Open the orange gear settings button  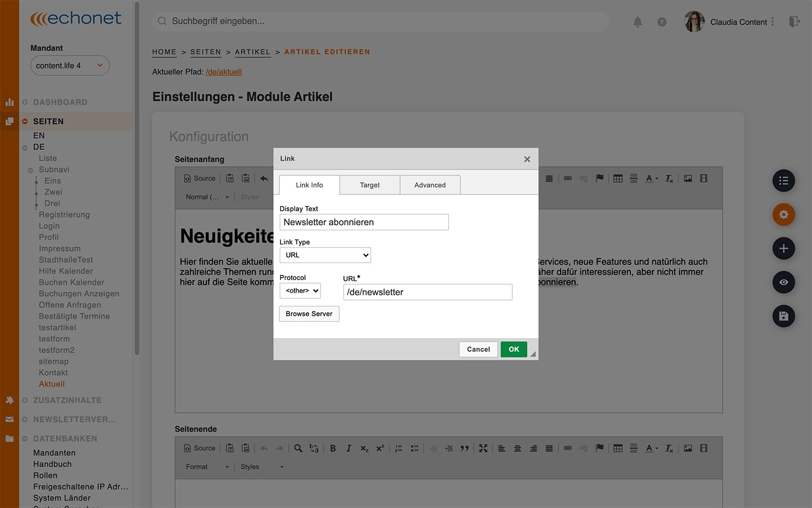(783, 214)
